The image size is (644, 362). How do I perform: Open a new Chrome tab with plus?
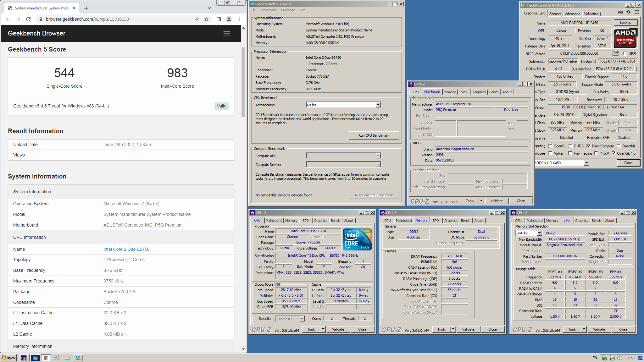point(86,8)
